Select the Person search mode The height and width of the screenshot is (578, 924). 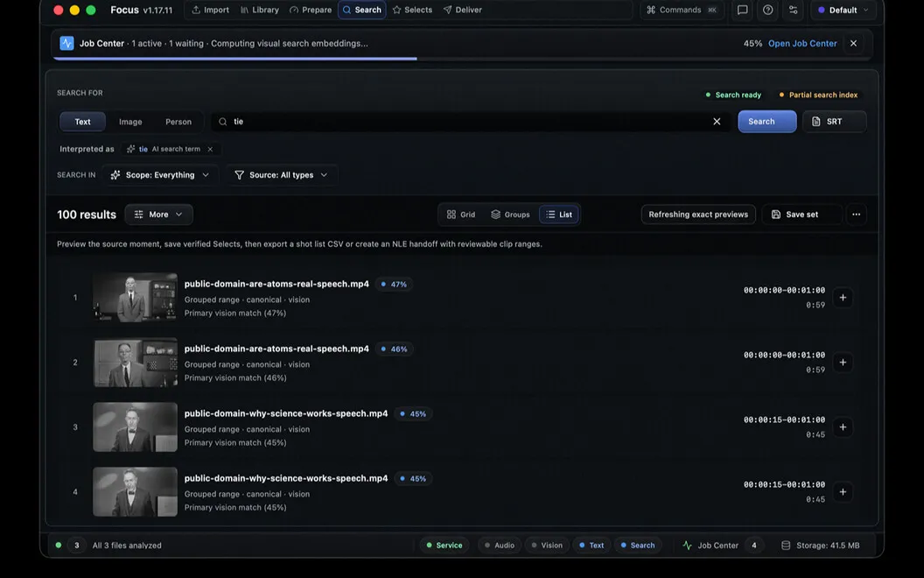178,122
